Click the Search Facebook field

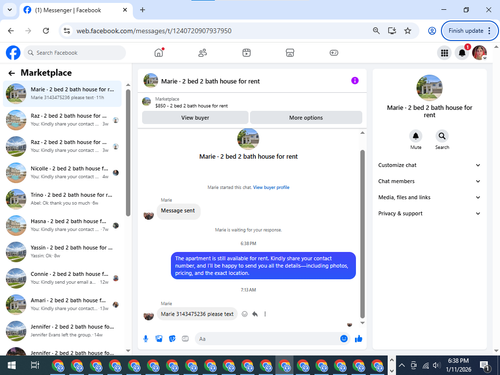point(75,53)
